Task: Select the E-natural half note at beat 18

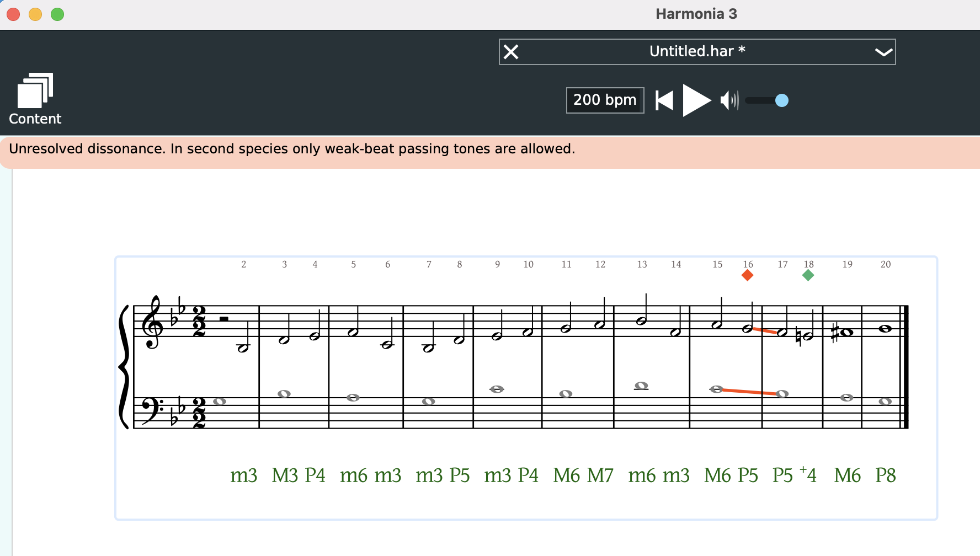Action: click(808, 336)
